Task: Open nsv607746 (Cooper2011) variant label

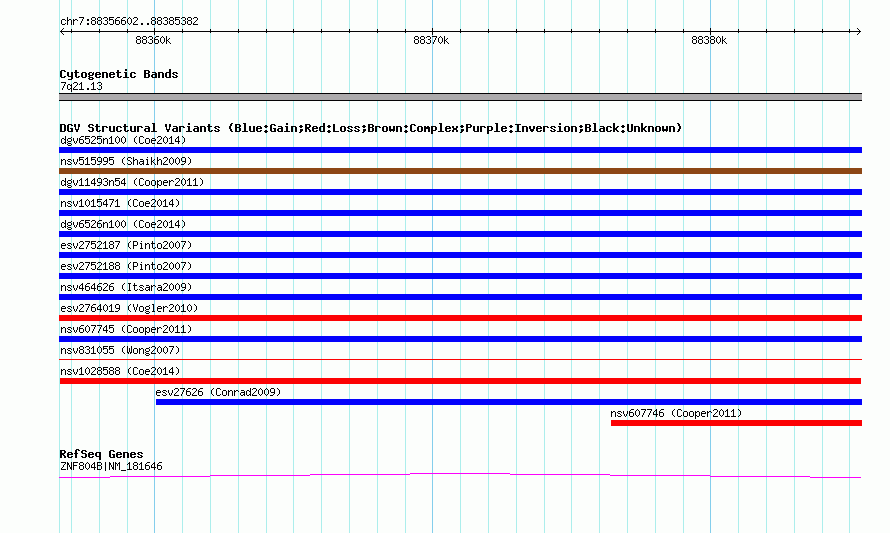Action: click(x=676, y=413)
